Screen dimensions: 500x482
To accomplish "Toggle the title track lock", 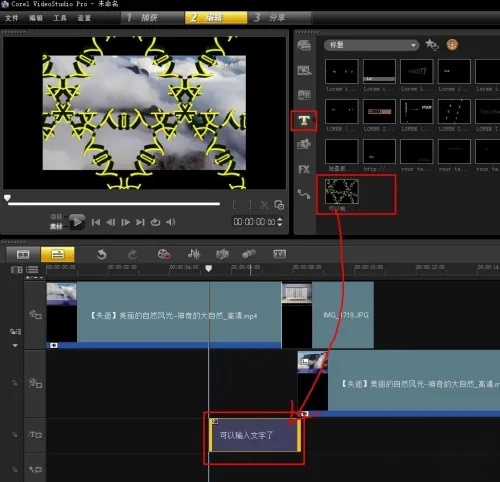I will point(15,434).
